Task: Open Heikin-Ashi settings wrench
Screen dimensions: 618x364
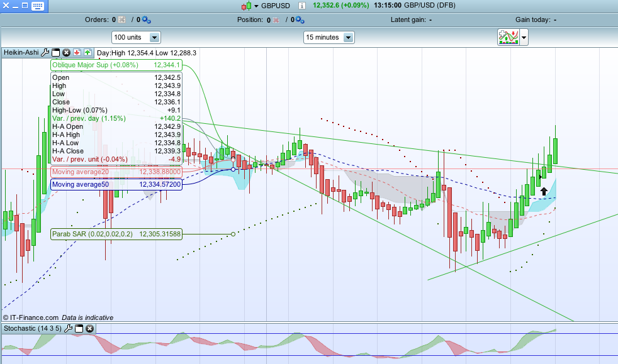Action: tap(45, 52)
